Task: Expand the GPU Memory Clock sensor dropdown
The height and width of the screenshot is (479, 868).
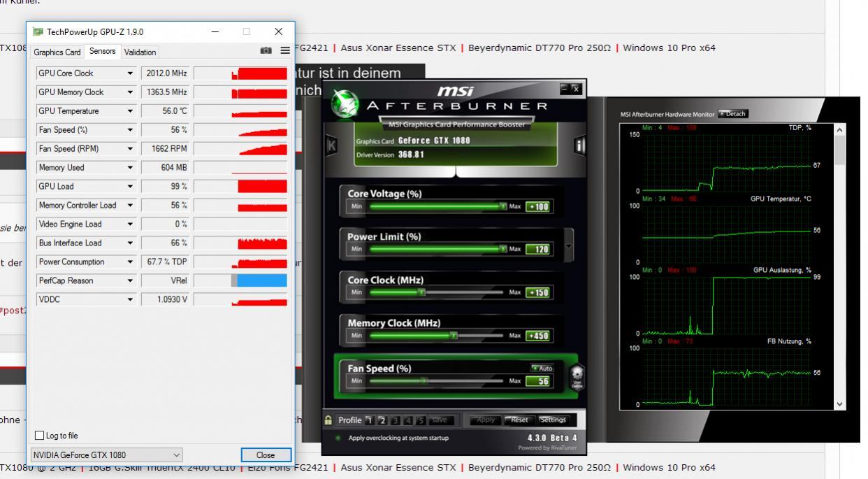Action: tap(130, 92)
